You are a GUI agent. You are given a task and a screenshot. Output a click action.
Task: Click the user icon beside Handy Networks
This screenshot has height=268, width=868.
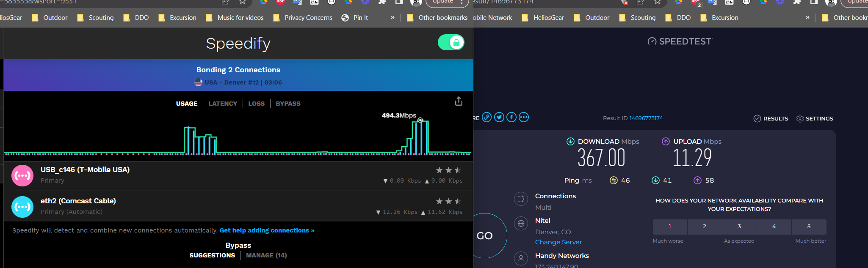click(x=521, y=258)
